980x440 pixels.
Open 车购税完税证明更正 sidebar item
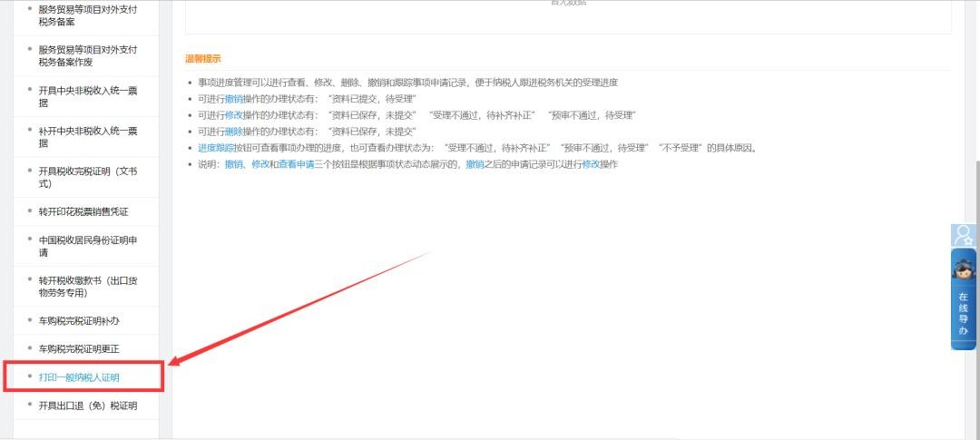[79, 348]
